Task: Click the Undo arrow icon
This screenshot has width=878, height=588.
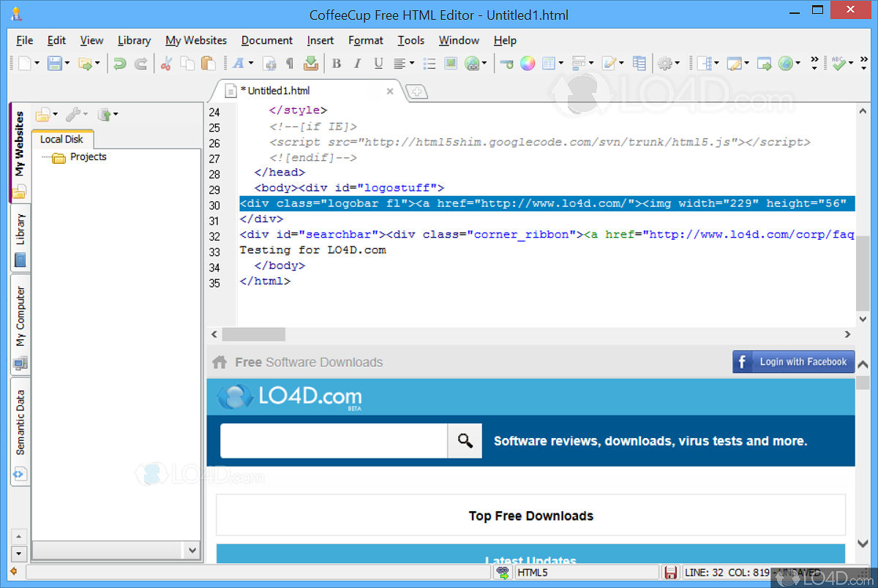Action: [119, 64]
